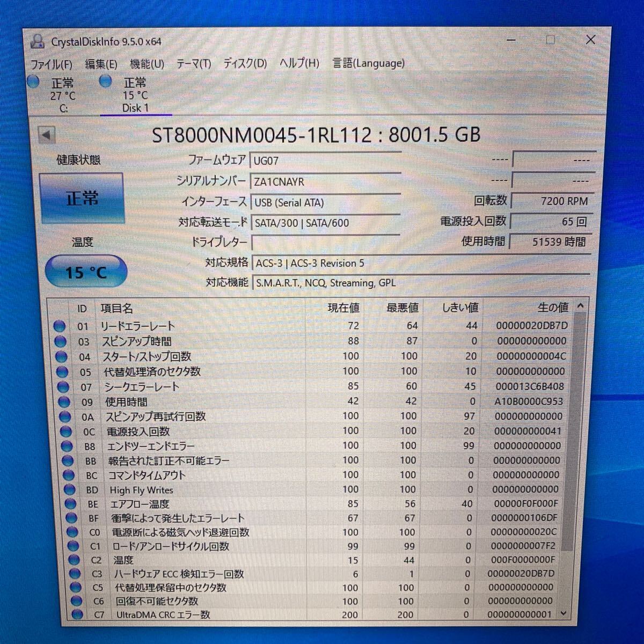644x644 pixels.
Task: Click the status icon of row C6 回復不可能セクタ数
Action: pyautogui.click(x=77, y=601)
